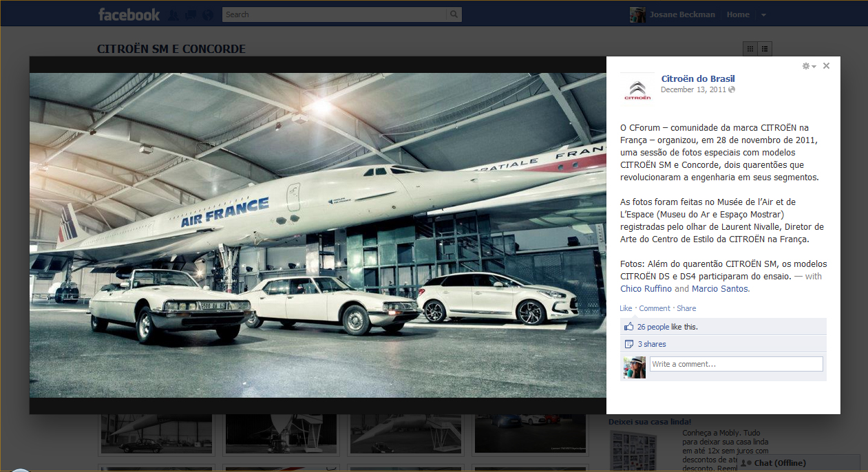Open Chico Ruffino's tagged profile
Image resolution: width=868 pixels, height=472 pixels.
point(646,289)
